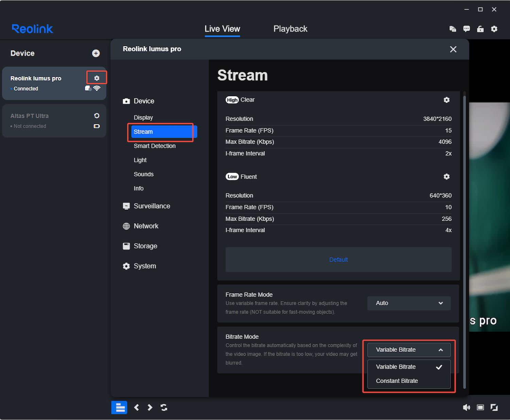Click the lock icon in top bar
Image resolution: width=510 pixels, height=420 pixels.
click(480, 29)
